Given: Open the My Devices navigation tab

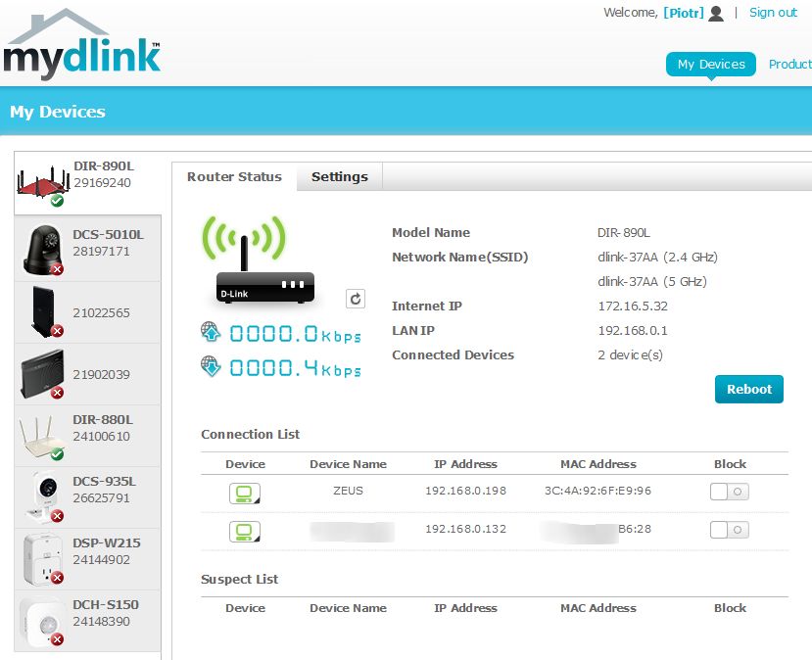Looking at the screenshot, I should coord(711,65).
